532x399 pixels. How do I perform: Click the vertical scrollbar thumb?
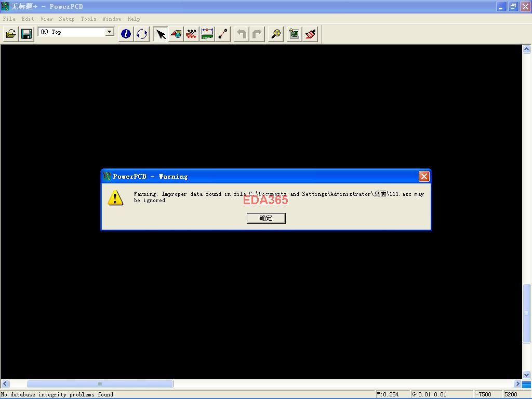click(x=527, y=313)
